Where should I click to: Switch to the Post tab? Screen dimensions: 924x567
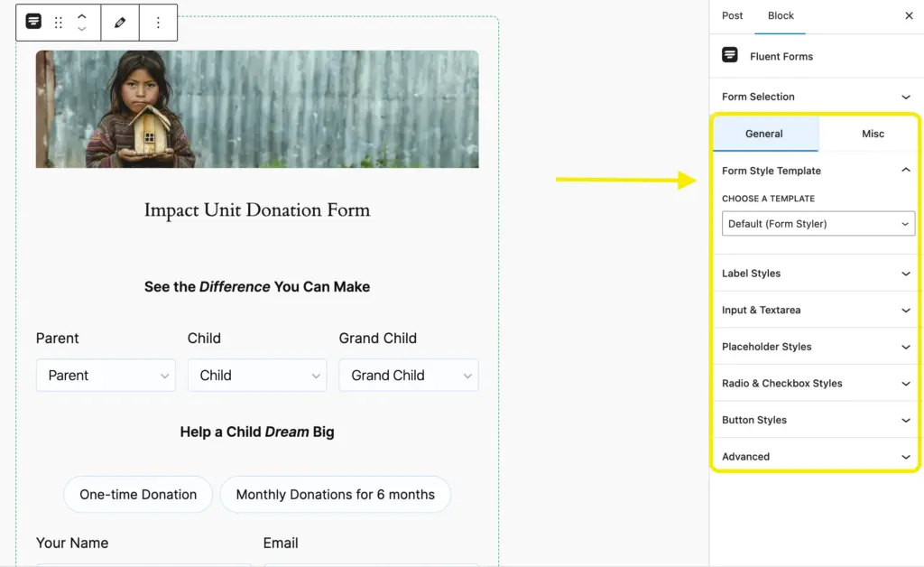733,15
